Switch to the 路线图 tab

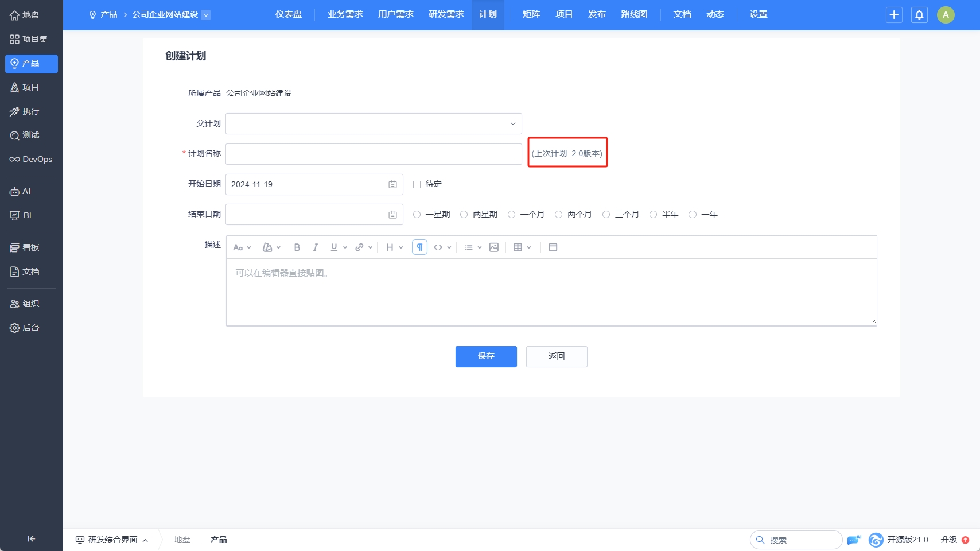pos(634,14)
